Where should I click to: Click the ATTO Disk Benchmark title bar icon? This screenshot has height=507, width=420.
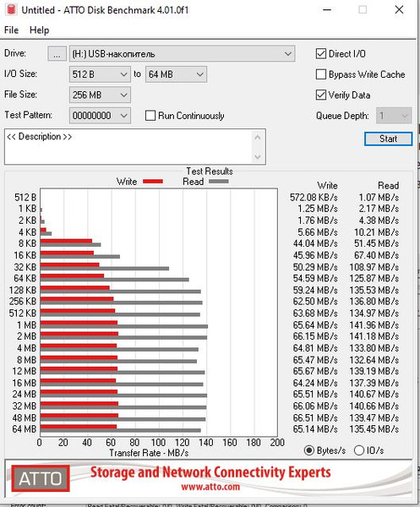click(x=11, y=9)
